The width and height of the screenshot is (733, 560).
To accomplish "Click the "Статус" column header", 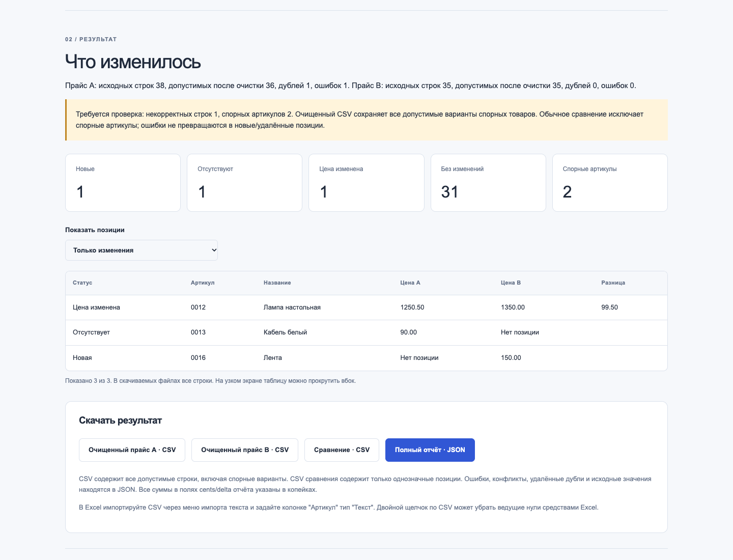I will point(82,283).
